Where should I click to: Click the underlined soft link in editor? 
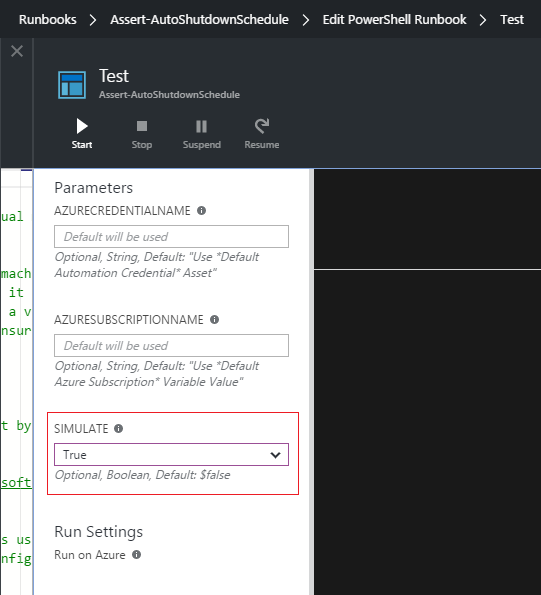click(16, 483)
